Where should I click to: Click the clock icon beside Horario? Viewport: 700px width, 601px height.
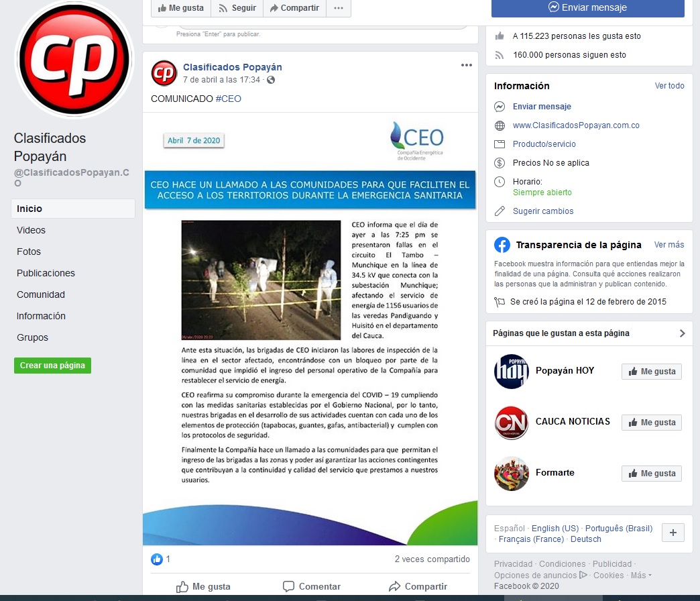[500, 182]
